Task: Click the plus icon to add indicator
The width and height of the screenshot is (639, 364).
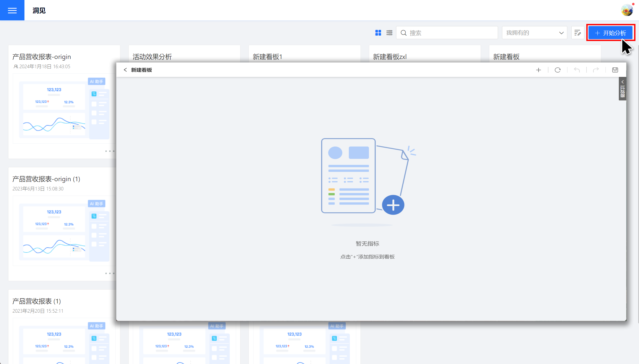Action: coord(538,70)
